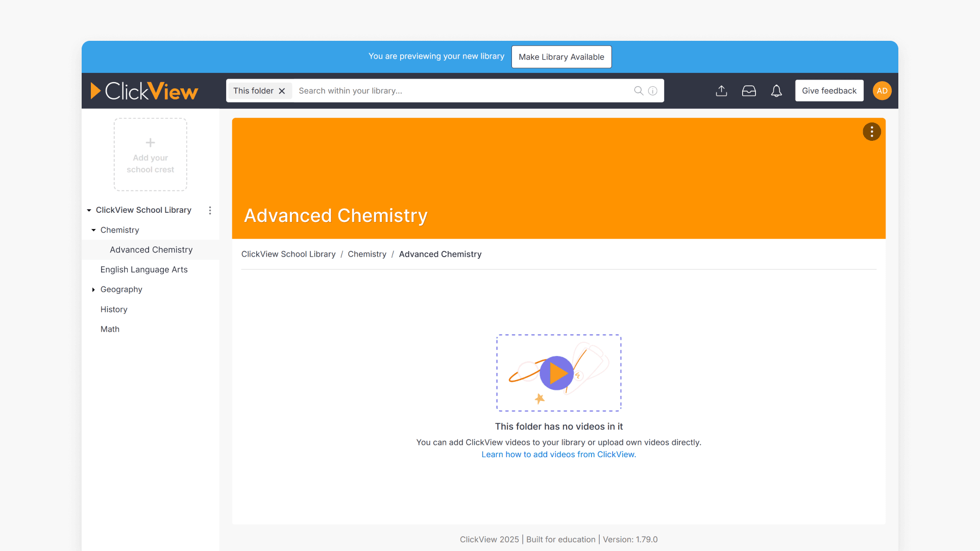Open the Chemistry breadcrumb link
This screenshot has width=980, height=551.
pos(367,254)
